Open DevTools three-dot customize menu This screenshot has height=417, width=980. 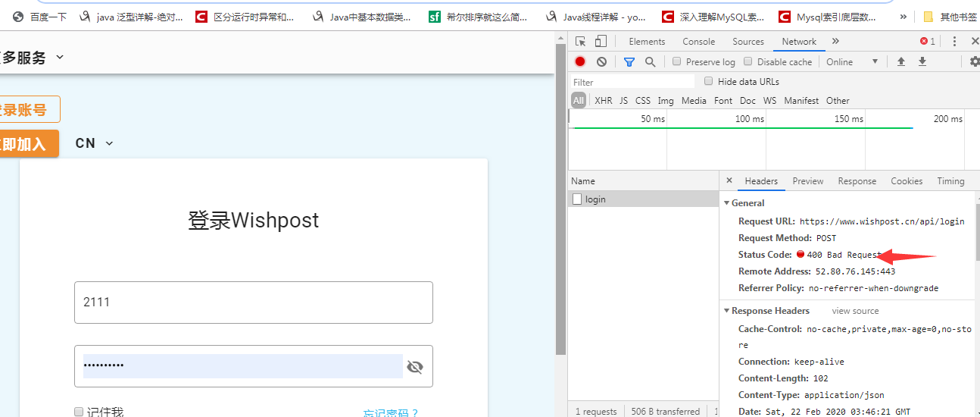point(954,42)
